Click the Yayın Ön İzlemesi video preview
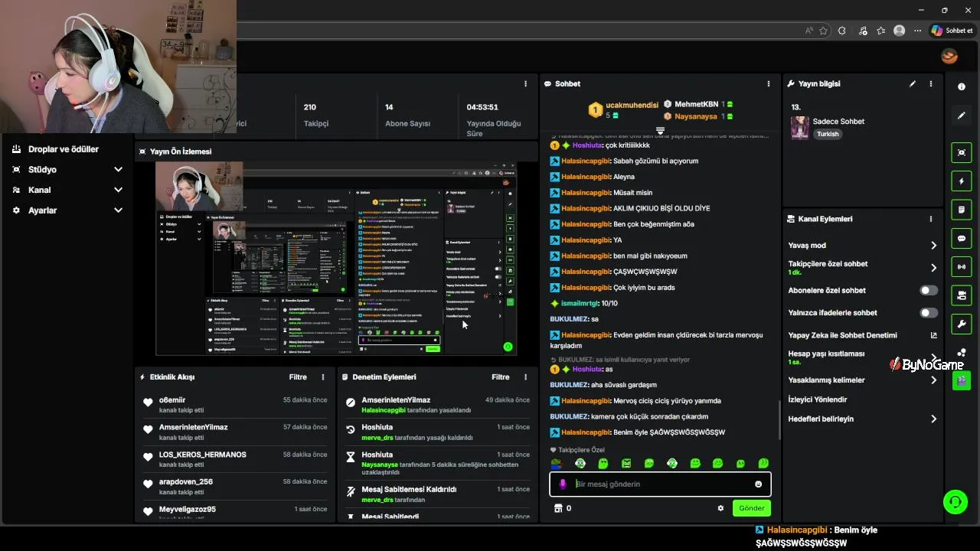This screenshot has width=980, height=551. point(336,259)
